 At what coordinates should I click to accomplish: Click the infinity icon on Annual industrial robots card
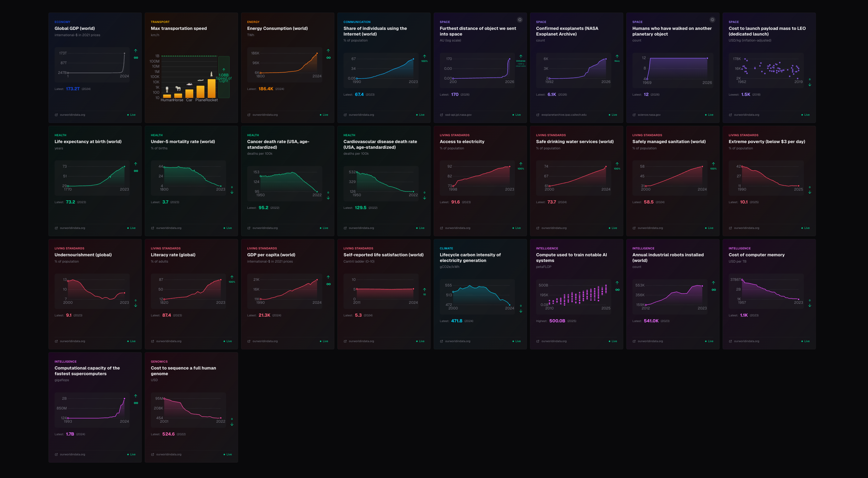tap(714, 290)
